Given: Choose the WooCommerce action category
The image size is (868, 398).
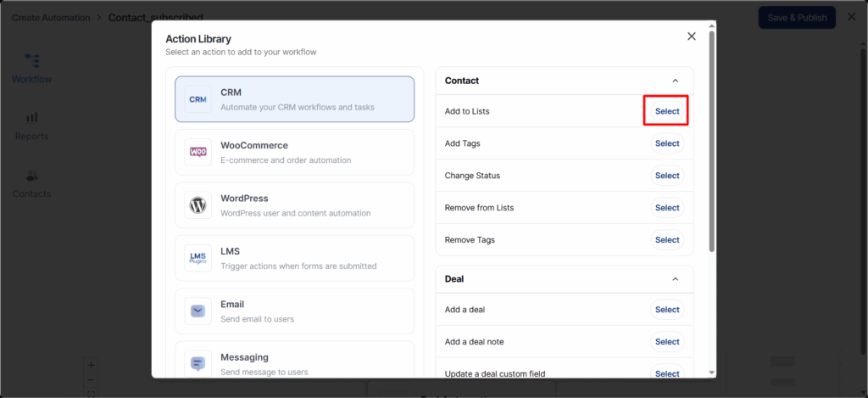Looking at the screenshot, I should pos(294,152).
